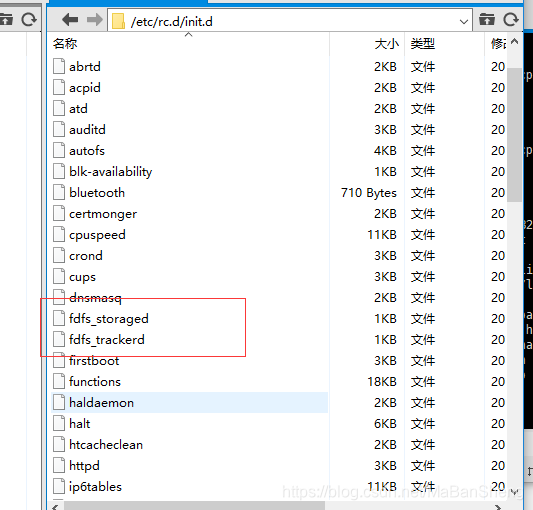The image size is (533, 510).
Task: Refresh the /etc/rc.d/init.d listing
Action: click(511, 20)
